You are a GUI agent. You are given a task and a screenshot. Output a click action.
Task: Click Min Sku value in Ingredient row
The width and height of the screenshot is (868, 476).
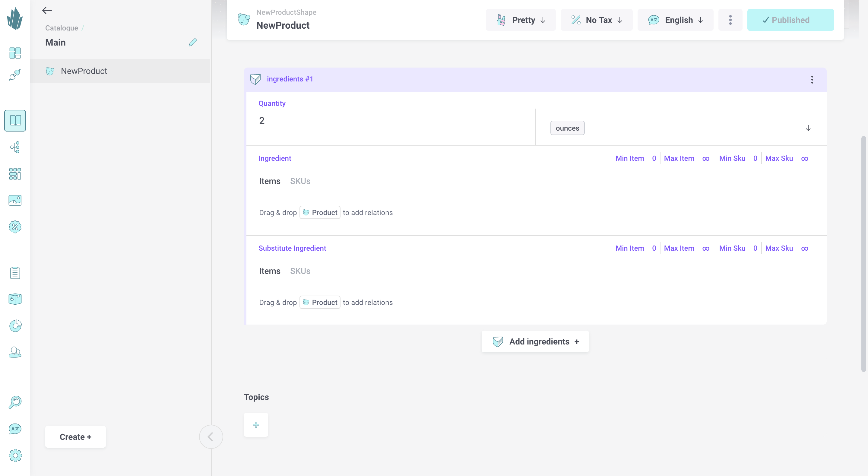755,158
